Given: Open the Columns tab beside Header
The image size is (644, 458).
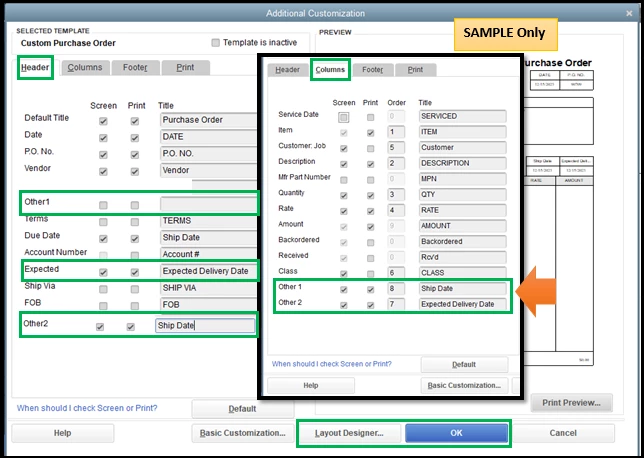Looking at the screenshot, I should pyautogui.click(x=85, y=67).
